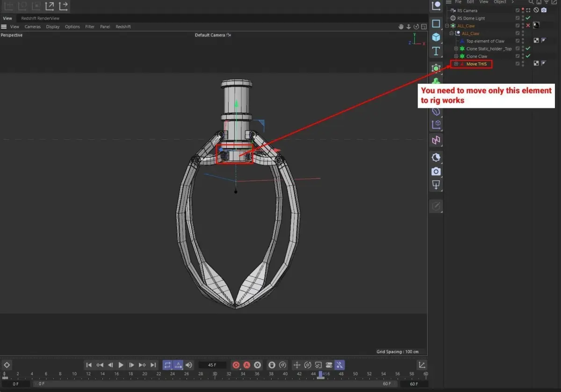The width and height of the screenshot is (561, 392).
Task: Open keyframe selection settings gear
Action: (257, 365)
